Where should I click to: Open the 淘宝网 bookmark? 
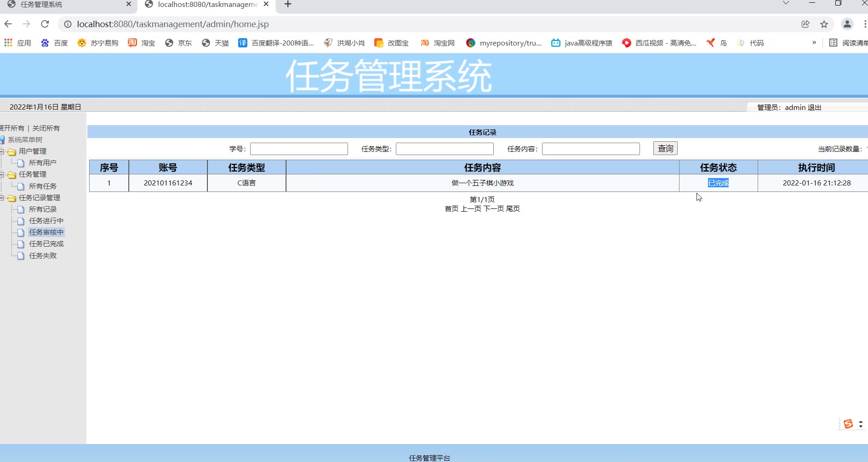click(438, 43)
